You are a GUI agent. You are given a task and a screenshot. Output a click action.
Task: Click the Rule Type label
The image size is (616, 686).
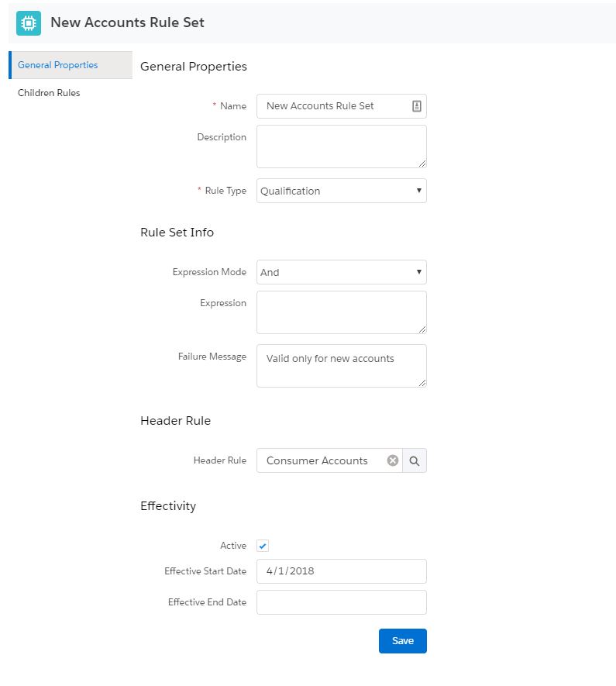[225, 191]
